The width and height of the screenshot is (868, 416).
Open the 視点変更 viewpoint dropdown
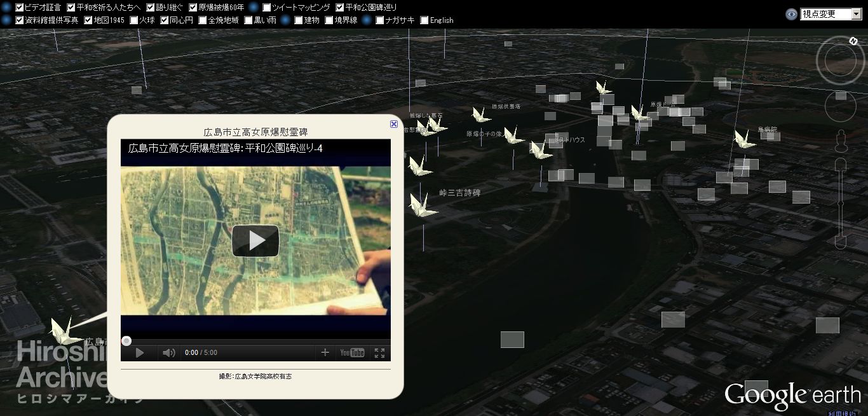[831, 14]
